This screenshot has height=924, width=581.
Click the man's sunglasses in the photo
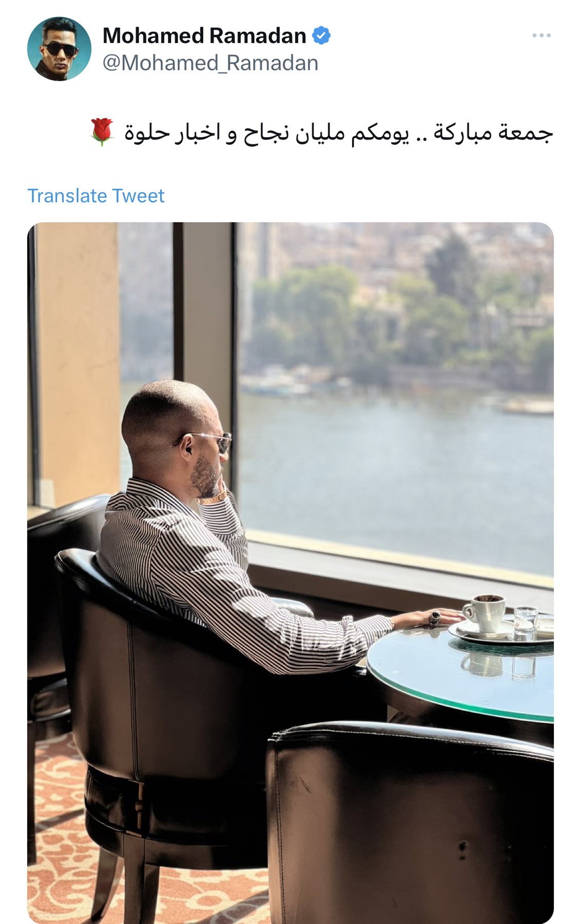210,440
